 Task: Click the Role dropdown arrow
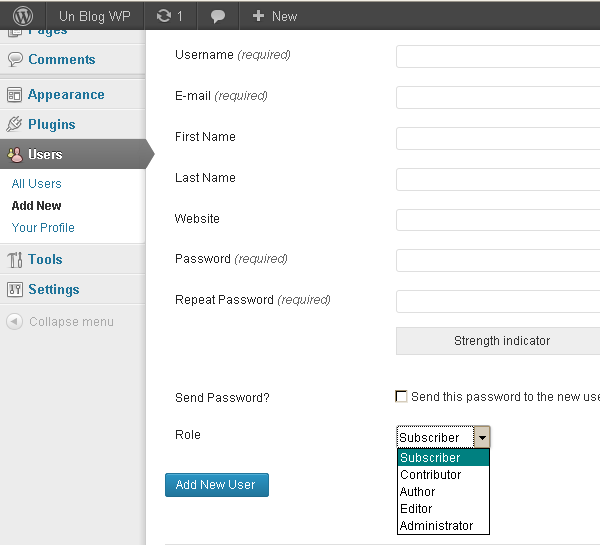click(482, 437)
